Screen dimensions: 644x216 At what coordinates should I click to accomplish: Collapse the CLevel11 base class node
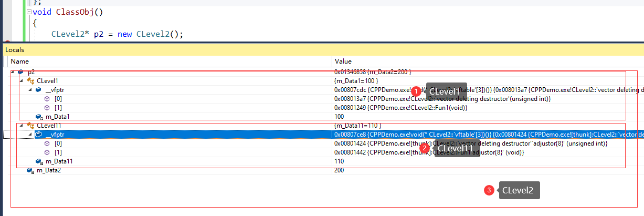22,126
